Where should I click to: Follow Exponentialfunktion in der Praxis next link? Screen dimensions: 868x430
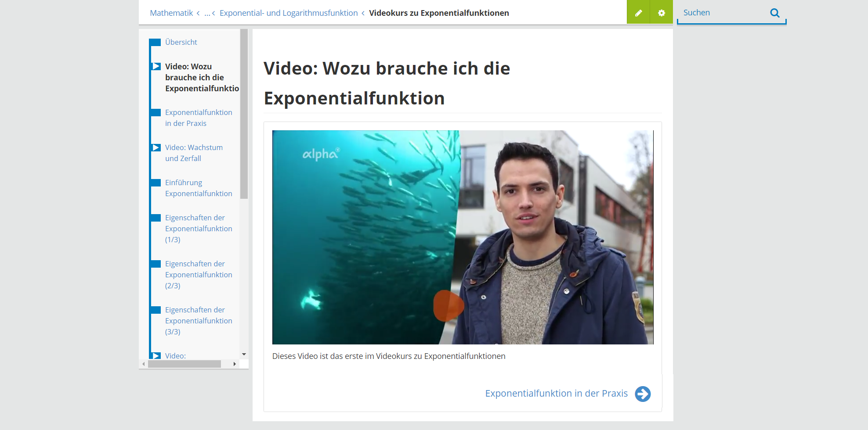(x=556, y=394)
